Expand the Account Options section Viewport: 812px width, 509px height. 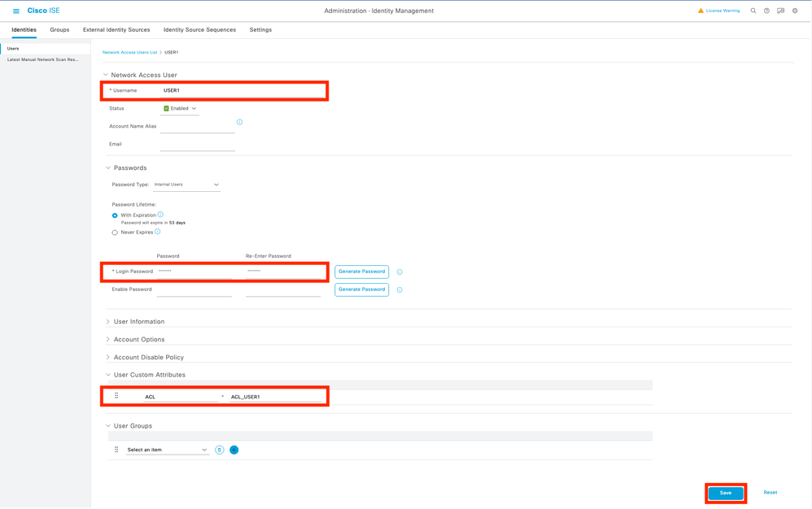pos(107,339)
